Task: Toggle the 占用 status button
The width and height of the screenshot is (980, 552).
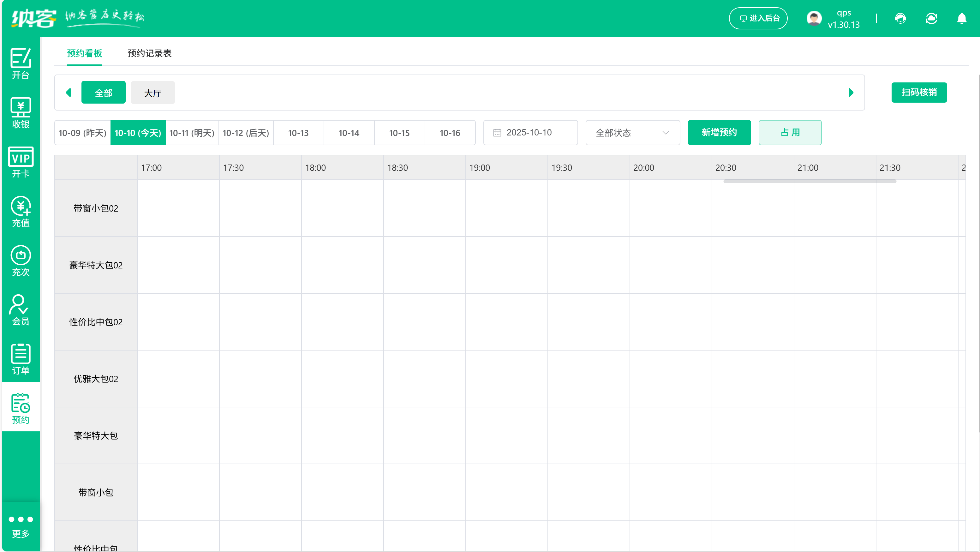Action: [789, 132]
